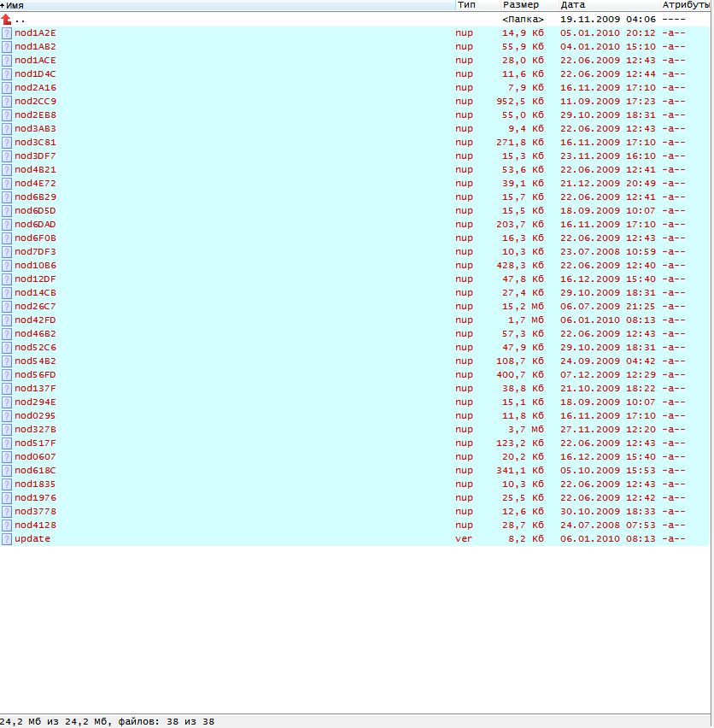This screenshot has height=728, width=714.
Task: Select the nod0607 file name
Action: coord(35,457)
